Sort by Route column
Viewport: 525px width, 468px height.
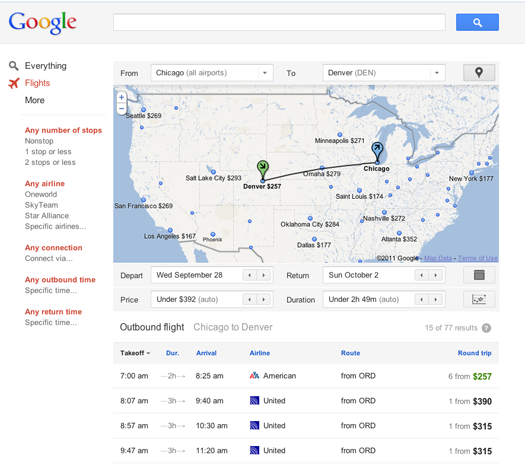351,353
